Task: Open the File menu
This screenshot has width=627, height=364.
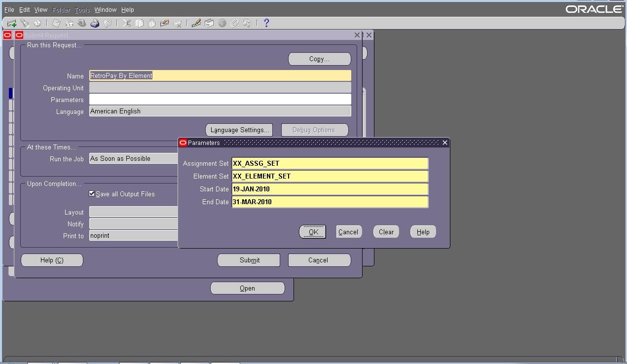Action: (9, 9)
